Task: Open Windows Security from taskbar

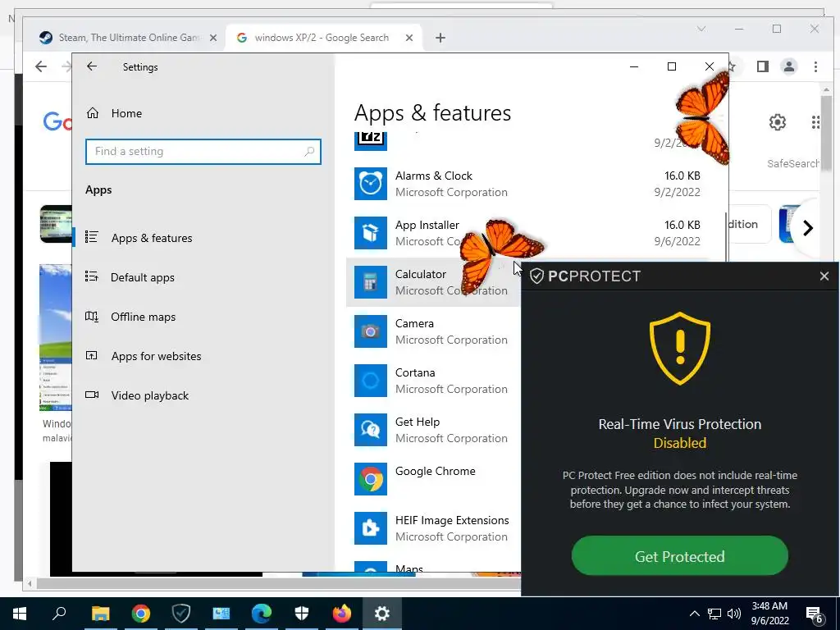Action: (302, 614)
